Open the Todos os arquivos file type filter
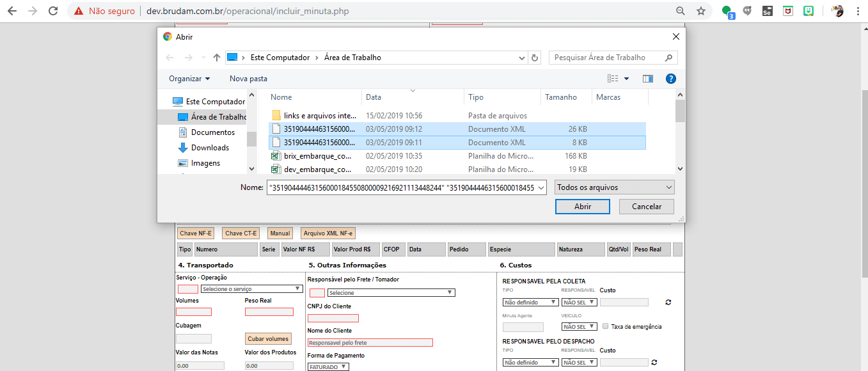The height and width of the screenshot is (371, 868). click(615, 187)
